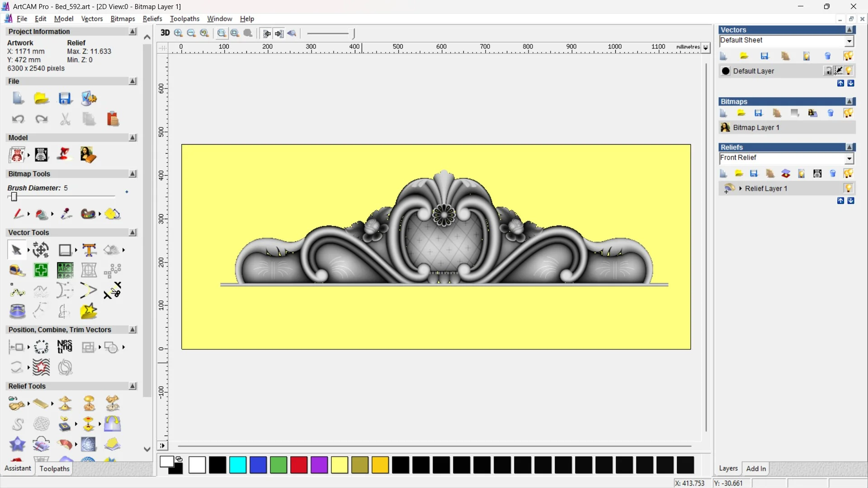Click the Create Text vector tool
Image resolution: width=868 pixels, height=488 pixels.
tap(89, 250)
